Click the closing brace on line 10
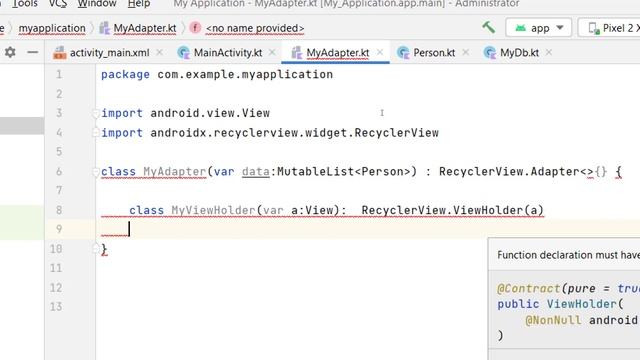This screenshot has height=360, width=640. (x=104, y=249)
